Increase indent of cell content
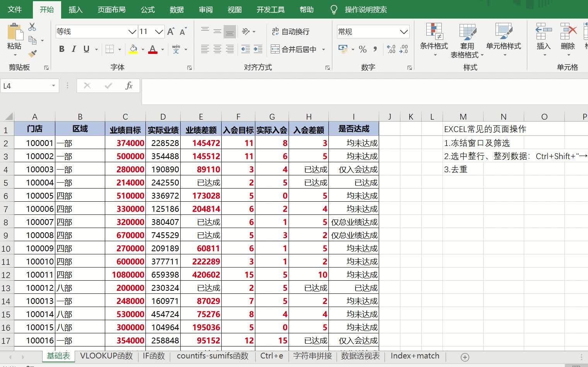The height and width of the screenshot is (367, 588). [258, 49]
